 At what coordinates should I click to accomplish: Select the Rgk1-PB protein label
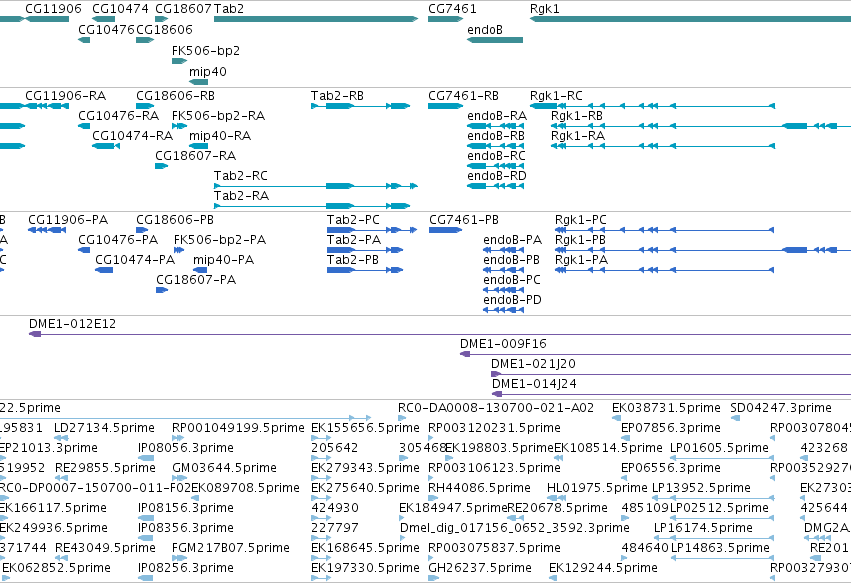point(580,240)
